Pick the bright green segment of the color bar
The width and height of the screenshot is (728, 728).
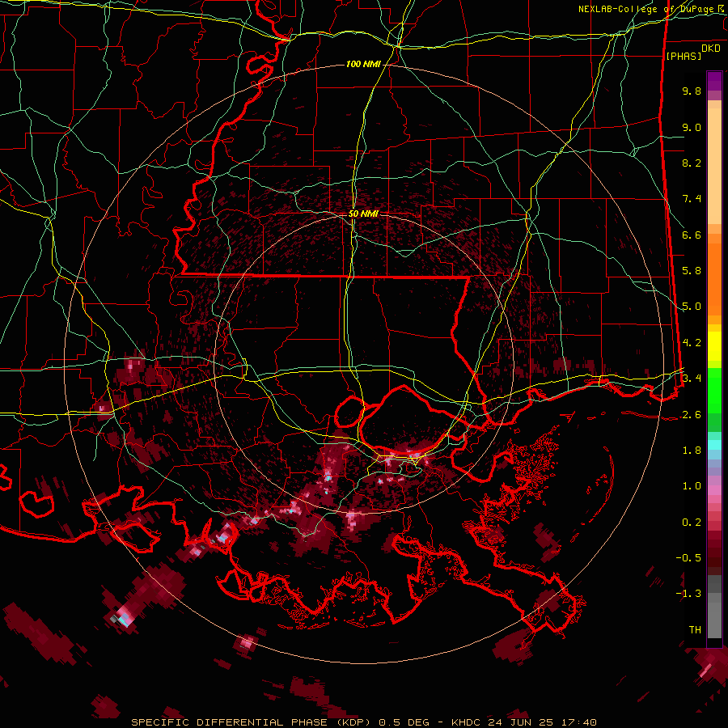pyautogui.click(x=714, y=390)
